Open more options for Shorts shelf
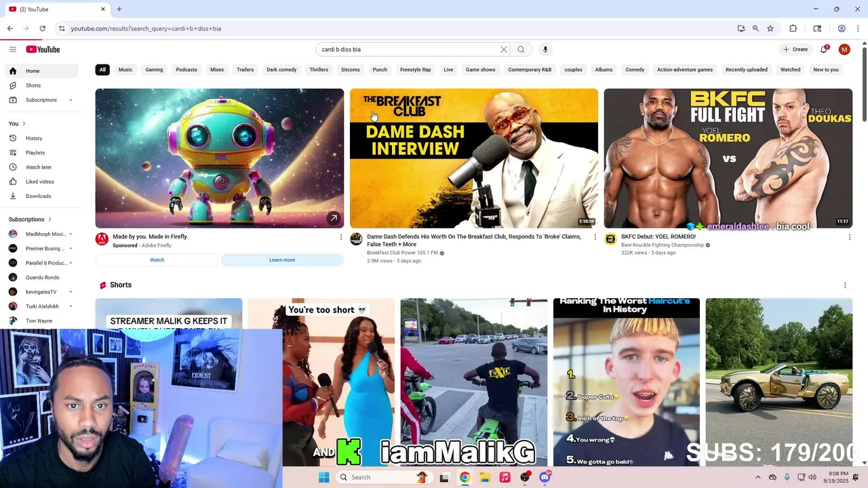The width and height of the screenshot is (868, 488). click(x=845, y=285)
